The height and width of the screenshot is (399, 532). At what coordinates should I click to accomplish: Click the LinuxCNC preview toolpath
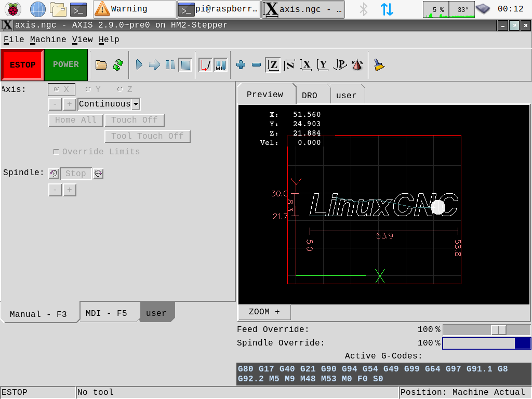click(383, 205)
